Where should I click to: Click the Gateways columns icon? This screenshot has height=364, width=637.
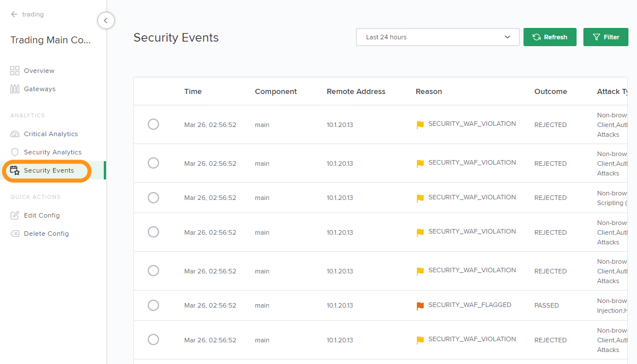coord(15,89)
